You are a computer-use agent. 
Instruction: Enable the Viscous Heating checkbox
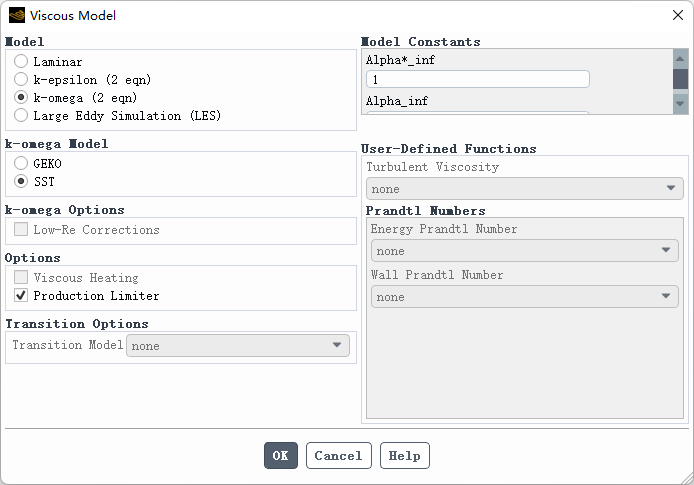click(x=21, y=278)
